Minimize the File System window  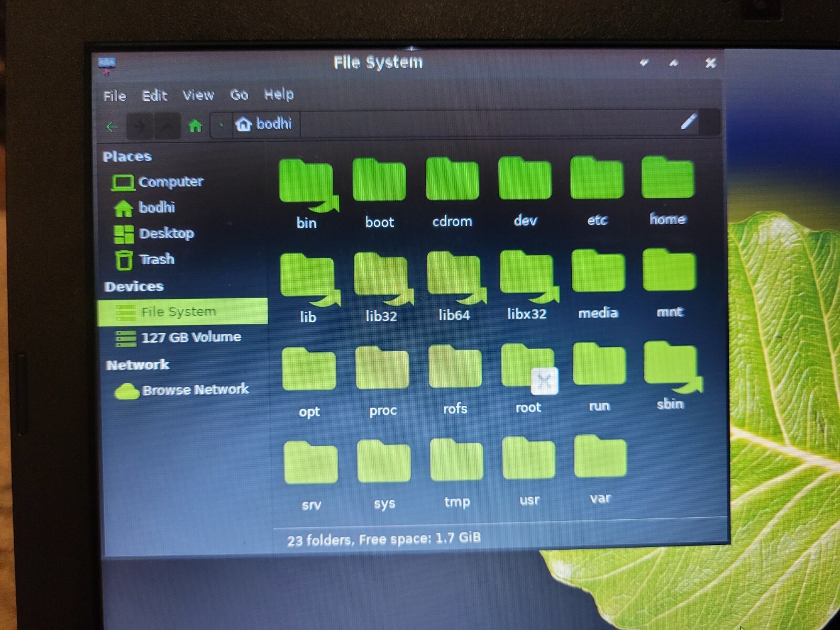[644, 64]
